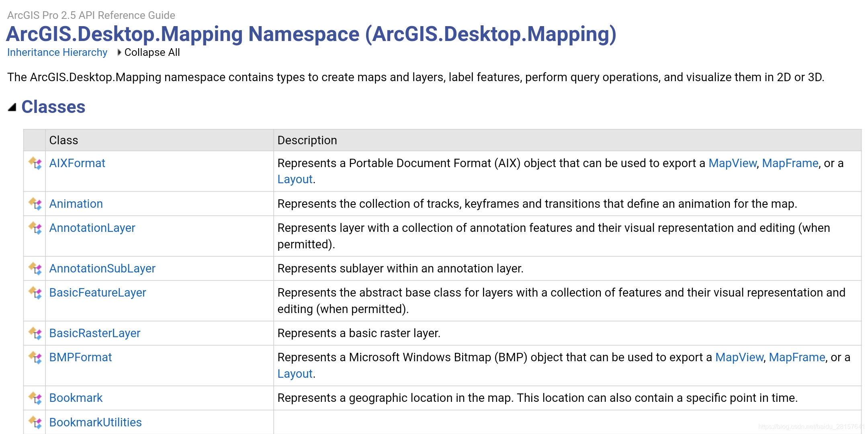
Task: Open the AnnotationLayer class link
Action: tap(92, 228)
